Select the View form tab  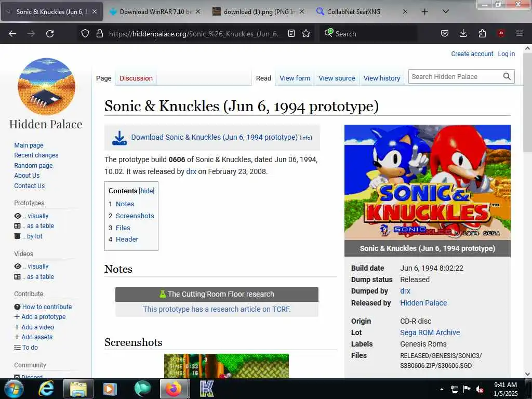tap(295, 78)
